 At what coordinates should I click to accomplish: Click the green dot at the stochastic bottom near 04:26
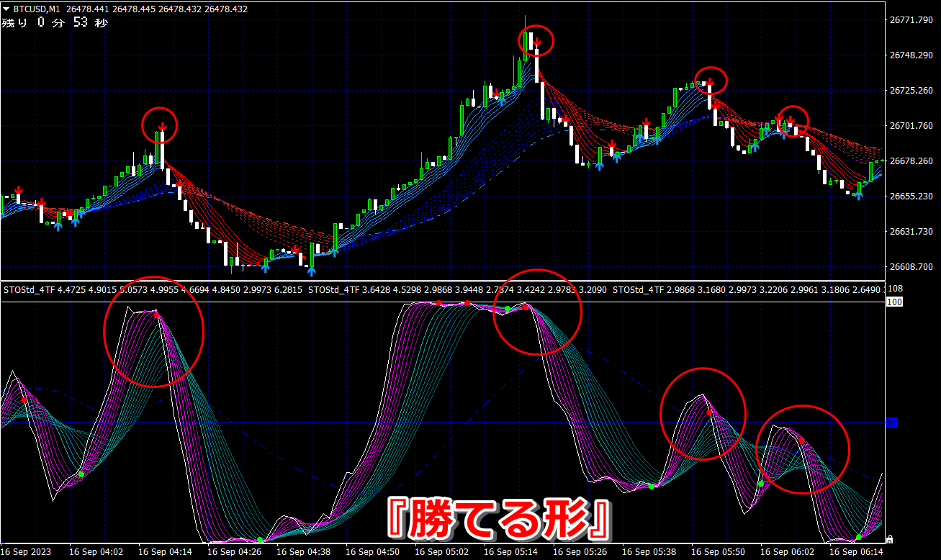(x=259, y=539)
